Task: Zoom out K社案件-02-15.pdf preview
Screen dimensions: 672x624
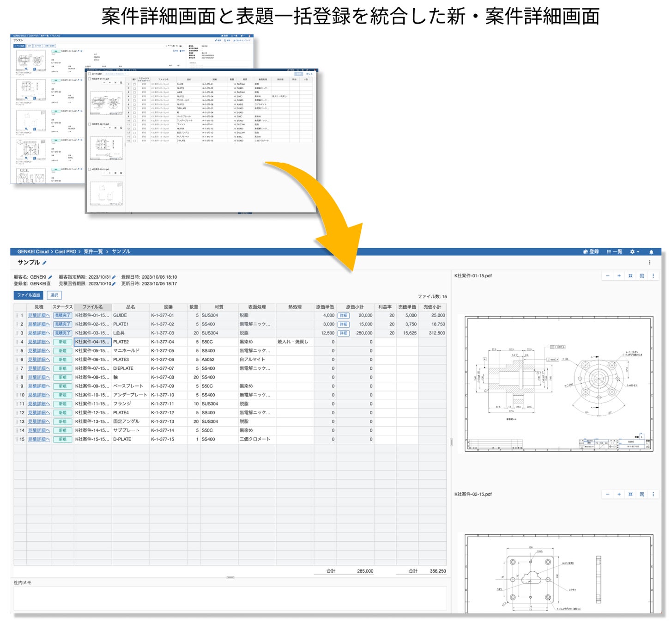Action: click(607, 495)
